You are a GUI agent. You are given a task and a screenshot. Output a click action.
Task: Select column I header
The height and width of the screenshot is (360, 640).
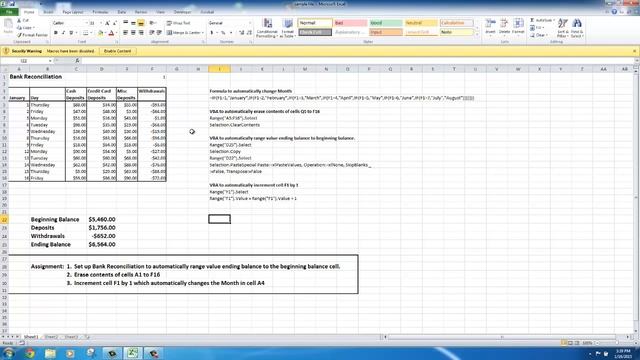coord(219,69)
